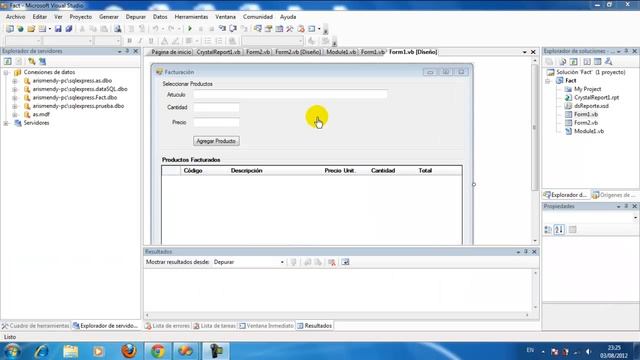Click View Designer icon in Solution Explorer
This screenshot has height=360, width=640.
tap(598, 62)
